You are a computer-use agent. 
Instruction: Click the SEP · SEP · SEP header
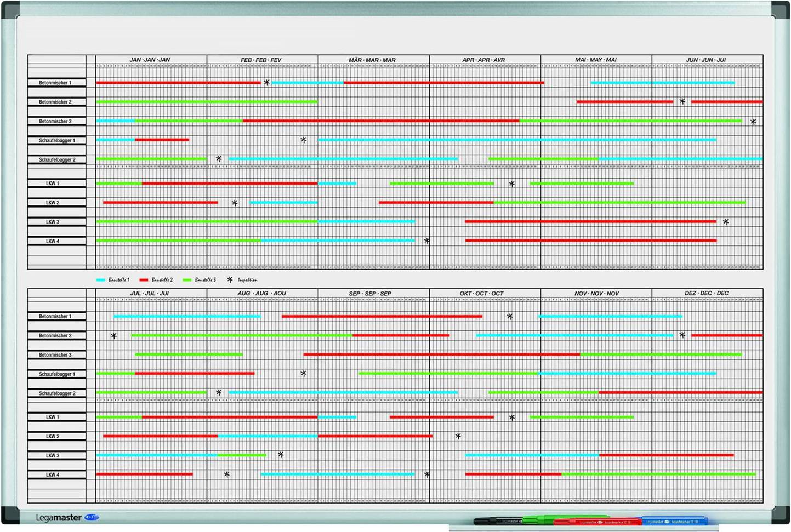370,293
